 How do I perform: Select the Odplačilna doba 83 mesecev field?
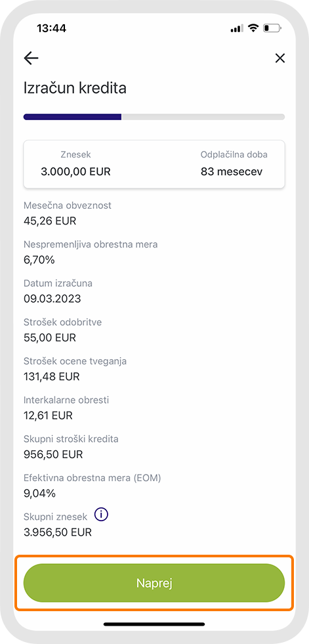(x=234, y=163)
